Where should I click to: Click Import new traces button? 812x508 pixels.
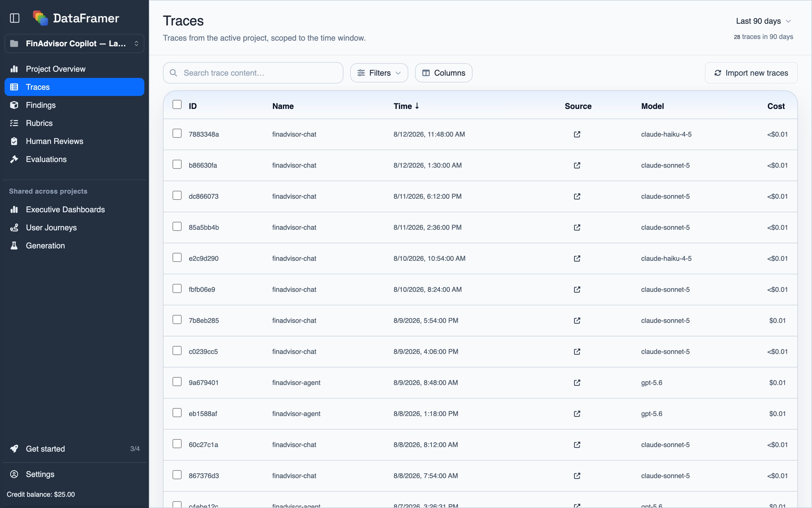(751, 73)
